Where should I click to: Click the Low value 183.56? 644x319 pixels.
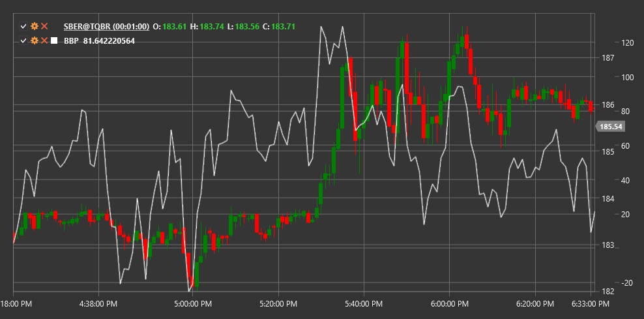pos(247,27)
